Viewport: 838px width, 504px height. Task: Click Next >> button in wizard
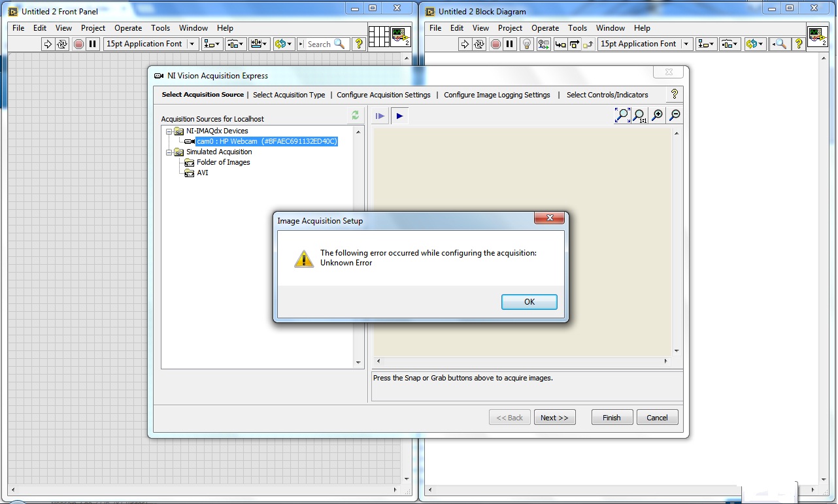pos(554,417)
